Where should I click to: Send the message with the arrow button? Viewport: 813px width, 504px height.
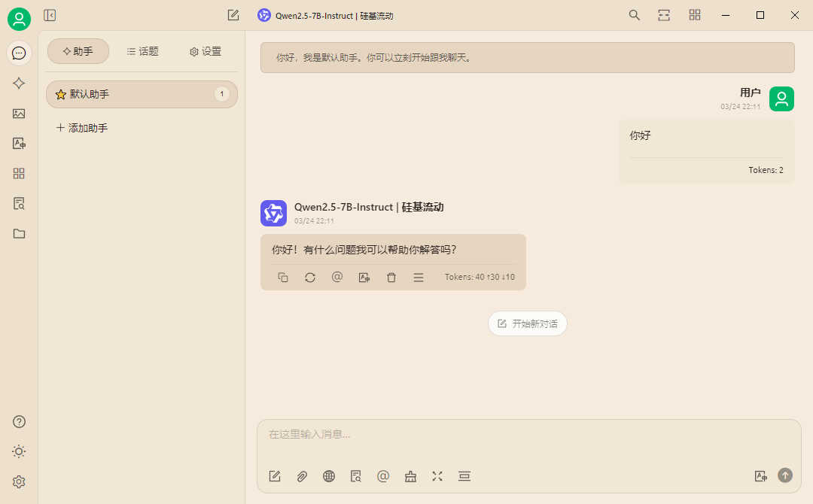tap(784, 475)
